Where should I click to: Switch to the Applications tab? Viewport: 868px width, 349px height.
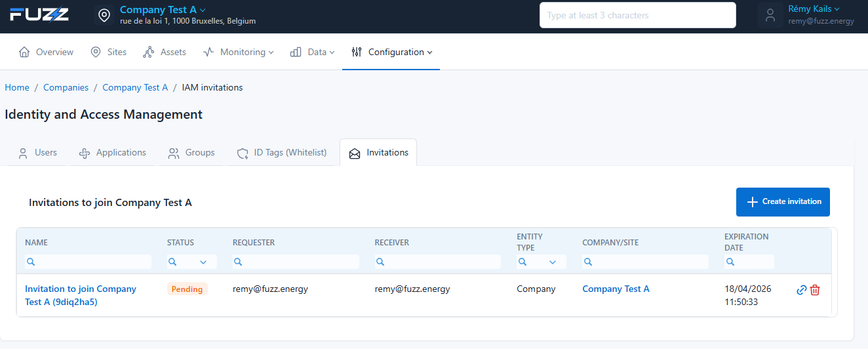coord(112,152)
